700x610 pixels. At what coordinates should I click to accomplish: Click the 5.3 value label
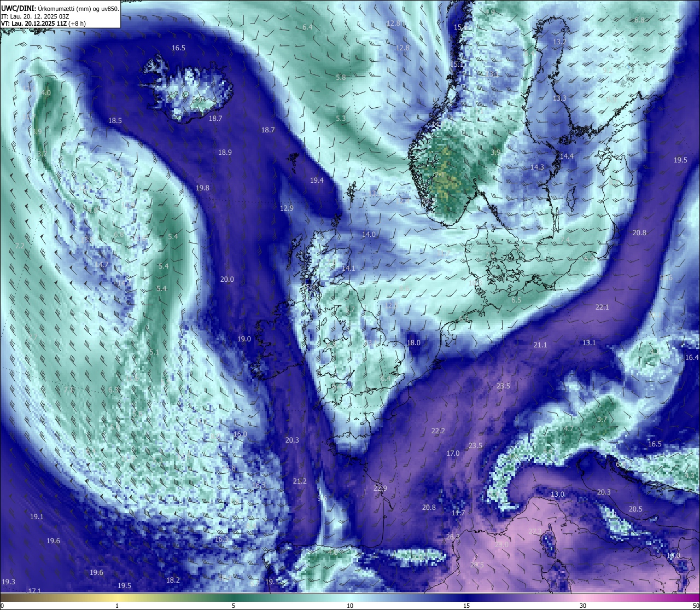[x=341, y=118]
